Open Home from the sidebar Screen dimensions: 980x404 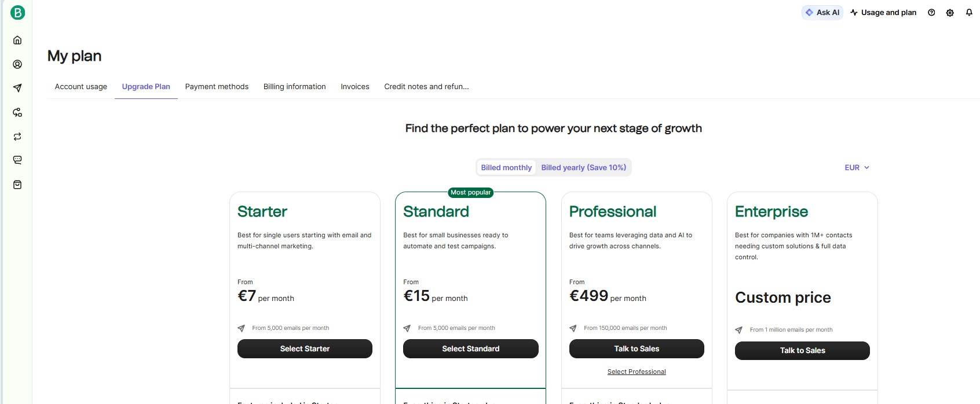(x=17, y=40)
